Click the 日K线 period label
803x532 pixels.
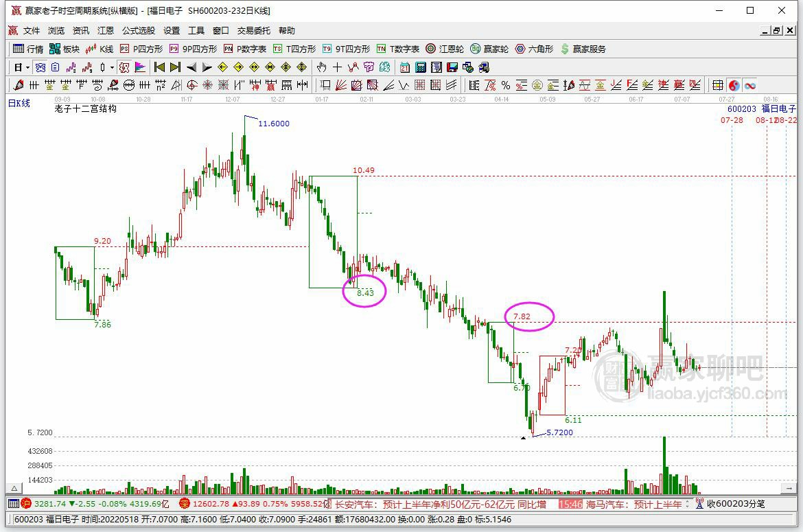pos(19,104)
